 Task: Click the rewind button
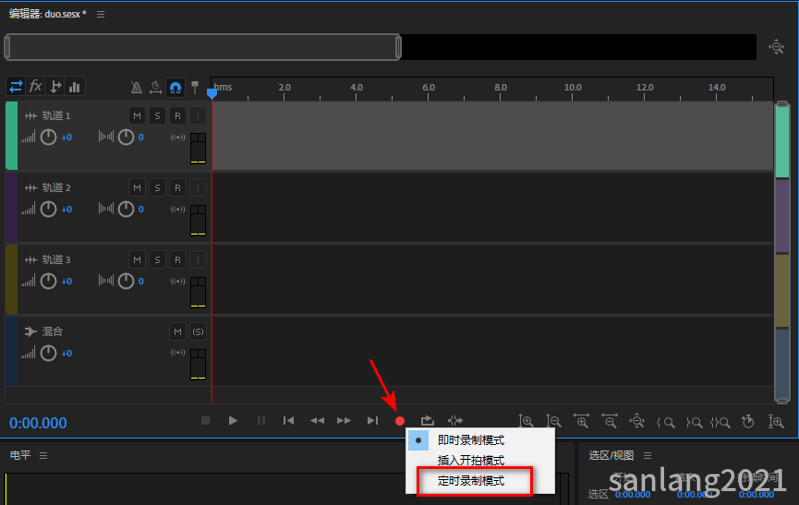click(x=317, y=420)
